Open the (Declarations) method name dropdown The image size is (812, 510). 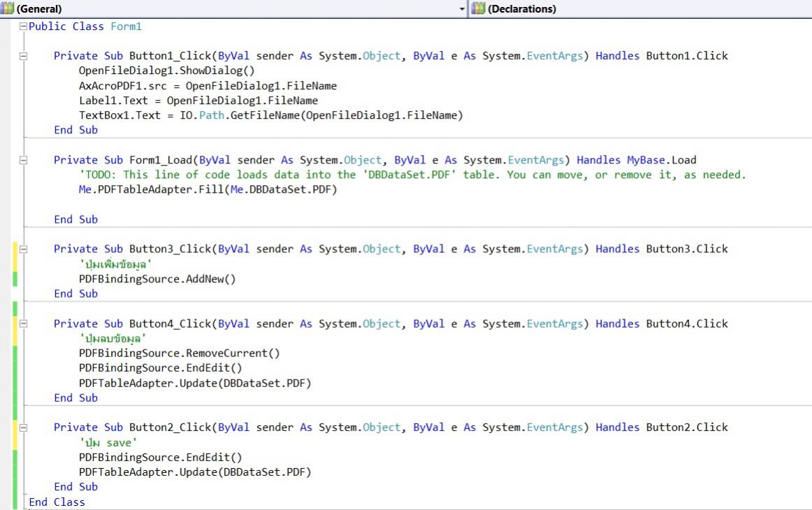(641, 9)
